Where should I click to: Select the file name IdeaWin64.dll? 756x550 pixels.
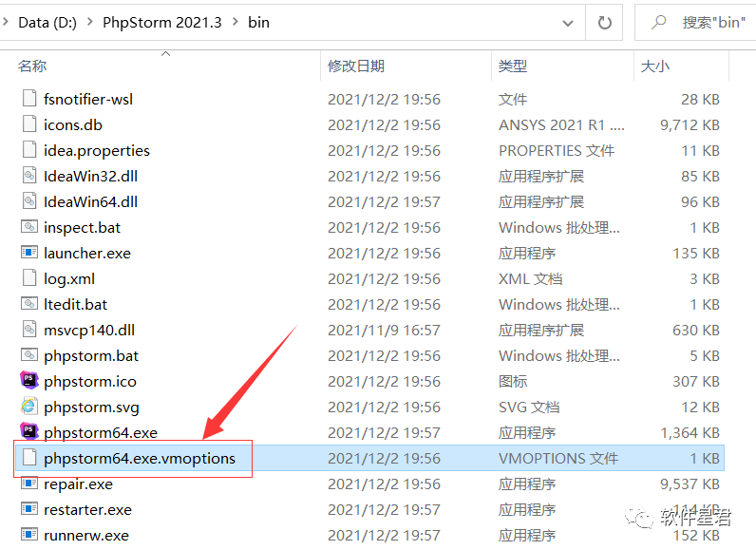pyautogui.click(x=90, y=202)
